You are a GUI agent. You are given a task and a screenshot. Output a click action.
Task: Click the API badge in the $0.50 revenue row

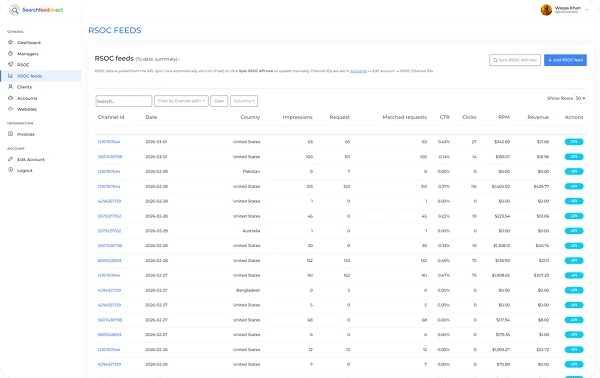point(574,364)
